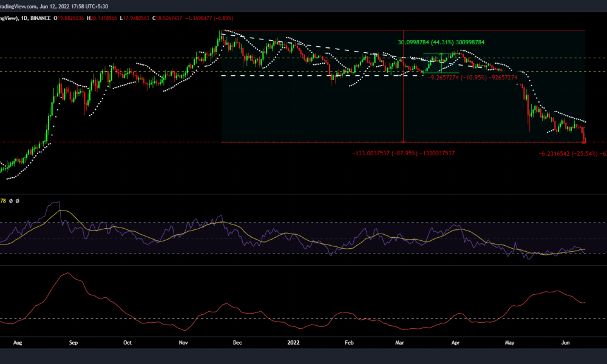Click the close price value C18.5067437

tap(167, 18)
